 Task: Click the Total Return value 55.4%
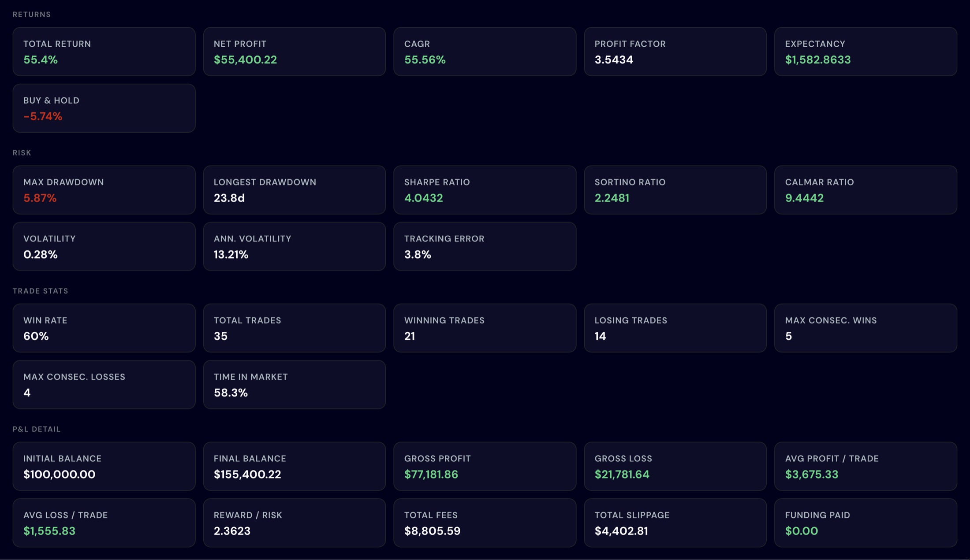[41, 60]
